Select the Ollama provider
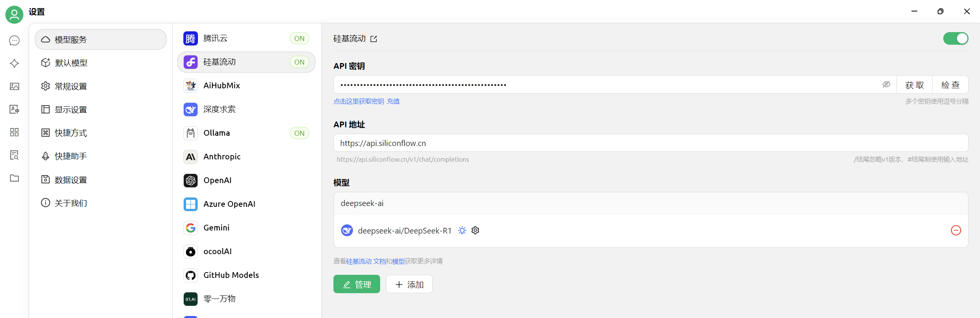 click(246, 133)
